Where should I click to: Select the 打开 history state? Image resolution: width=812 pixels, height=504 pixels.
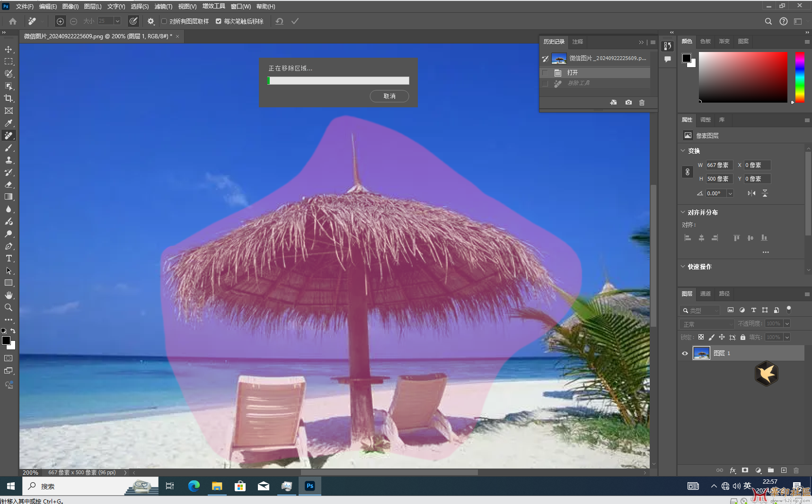click(595, 73)
